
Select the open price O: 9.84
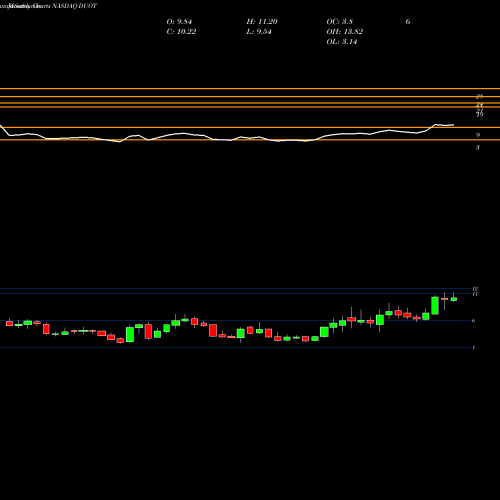(179, 22)
